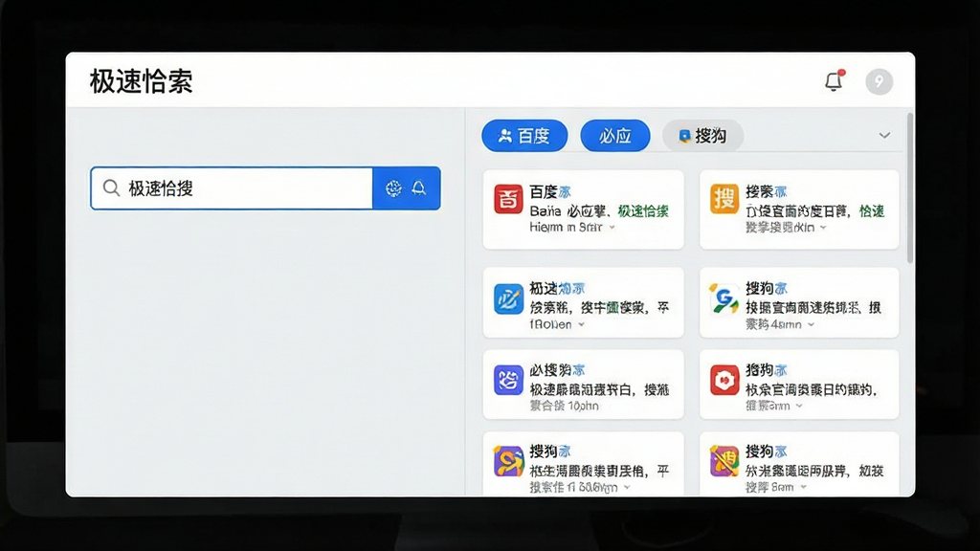This screenshot has width=980, height=551.
Task: Click the results panel vertical scrollbar
Action: [x=910, y=187]
